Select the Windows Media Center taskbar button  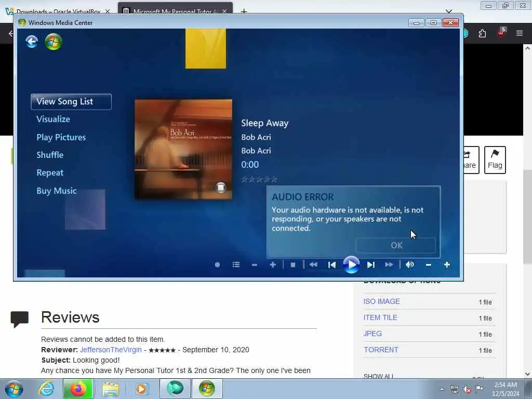click(207, 389)
